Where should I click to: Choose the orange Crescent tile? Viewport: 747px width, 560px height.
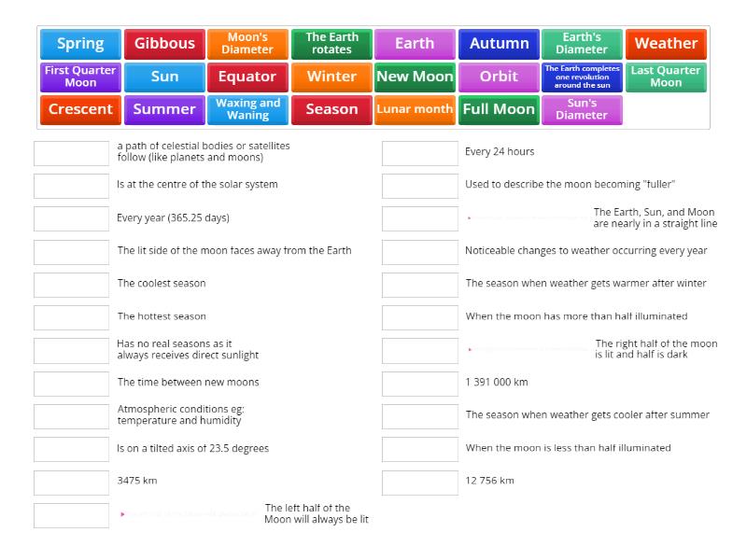click(80, 109)
